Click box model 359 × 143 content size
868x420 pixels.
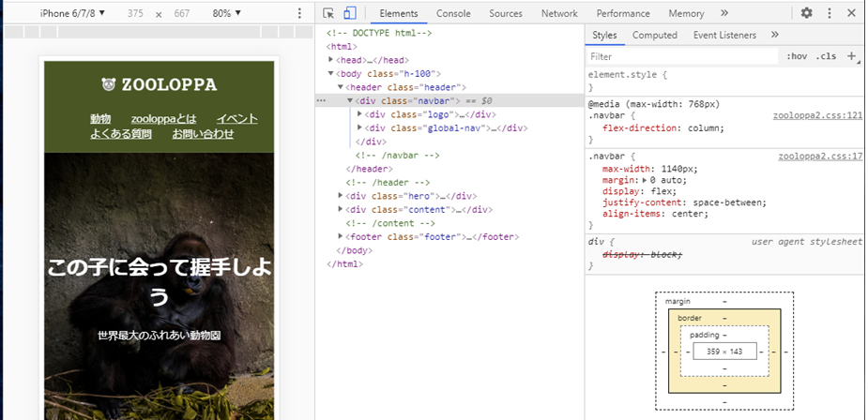click(724, 351)
